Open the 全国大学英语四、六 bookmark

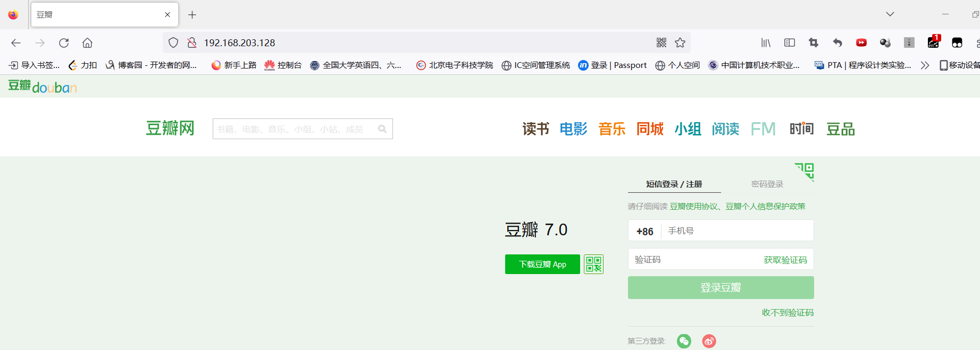[356, 65]
